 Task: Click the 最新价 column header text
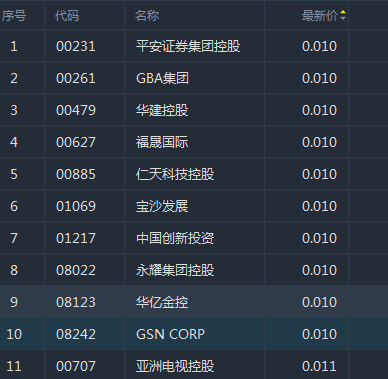[x=320, y=16]
